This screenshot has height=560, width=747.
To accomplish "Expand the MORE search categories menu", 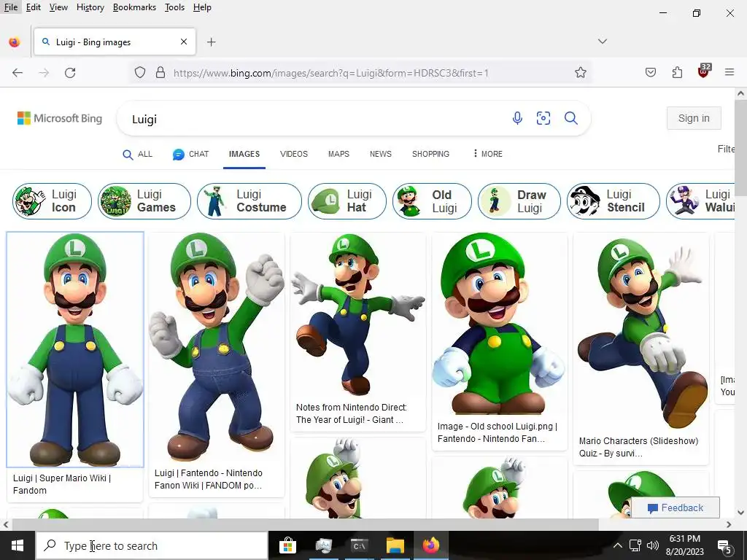I will (487, 154).
